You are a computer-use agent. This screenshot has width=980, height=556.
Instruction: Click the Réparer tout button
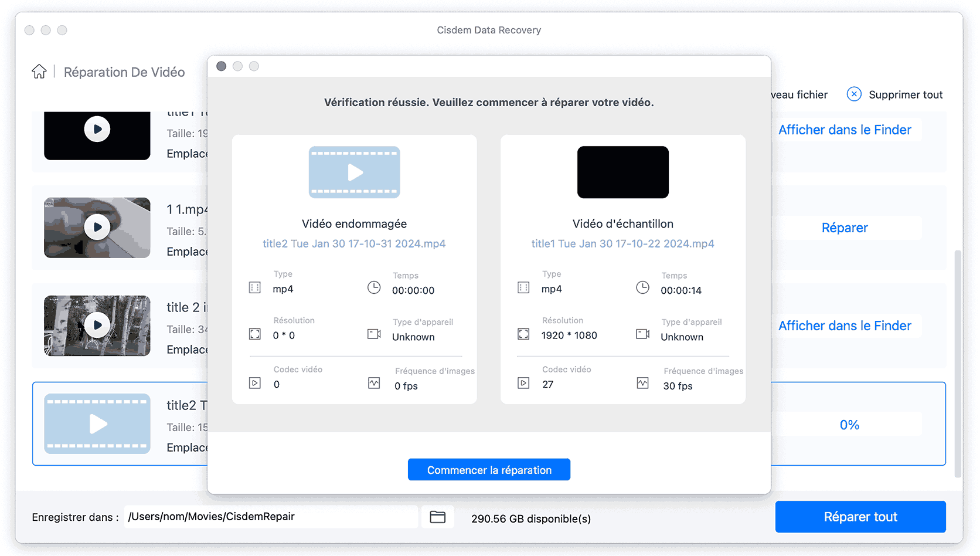pos(860,517)
